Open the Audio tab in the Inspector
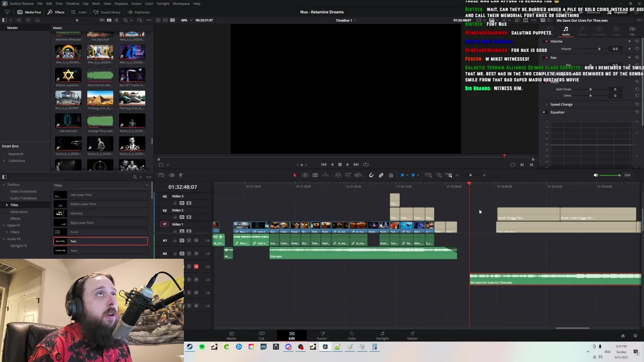 click(x=566, y=31)
